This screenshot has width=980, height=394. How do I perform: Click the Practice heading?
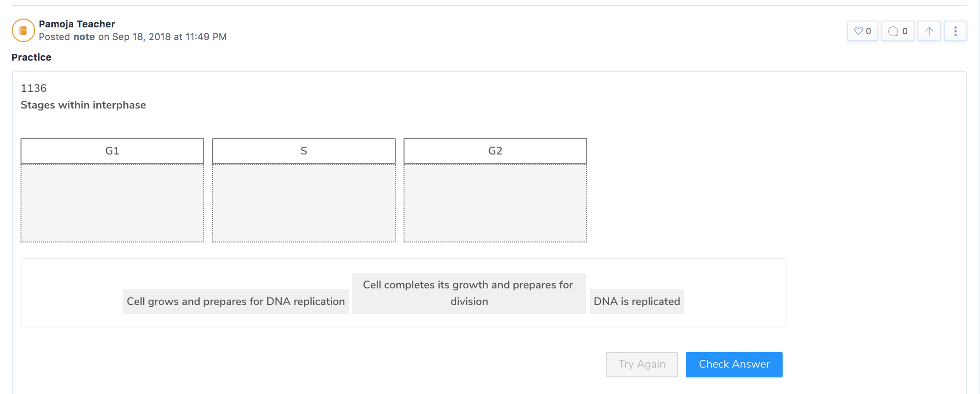tap(32, 57)
